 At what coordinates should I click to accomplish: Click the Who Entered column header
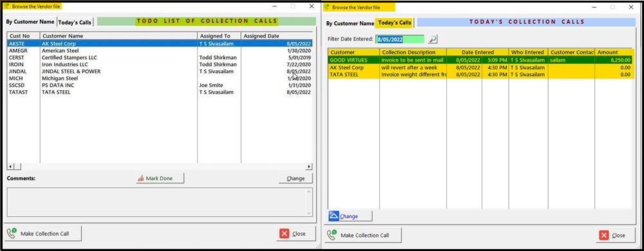click(528, 53)
